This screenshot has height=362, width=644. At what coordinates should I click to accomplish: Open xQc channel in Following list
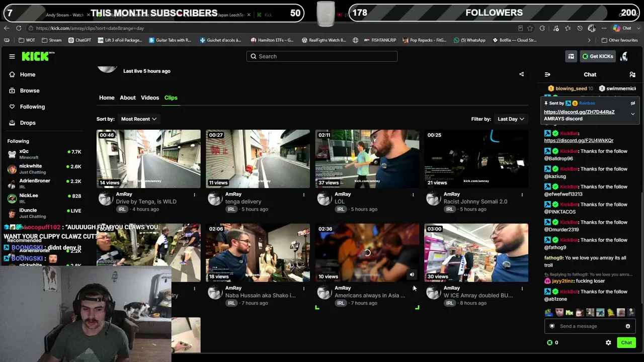coord(44,154)
